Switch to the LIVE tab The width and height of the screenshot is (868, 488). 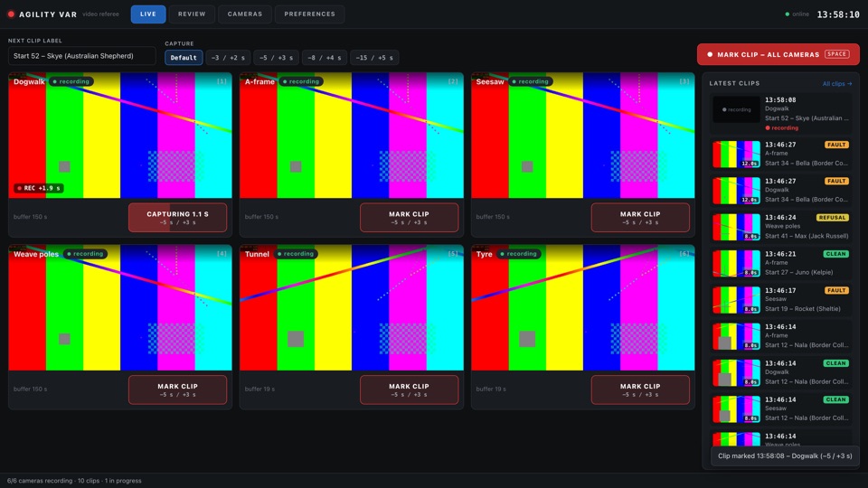(x=147, y=14)
